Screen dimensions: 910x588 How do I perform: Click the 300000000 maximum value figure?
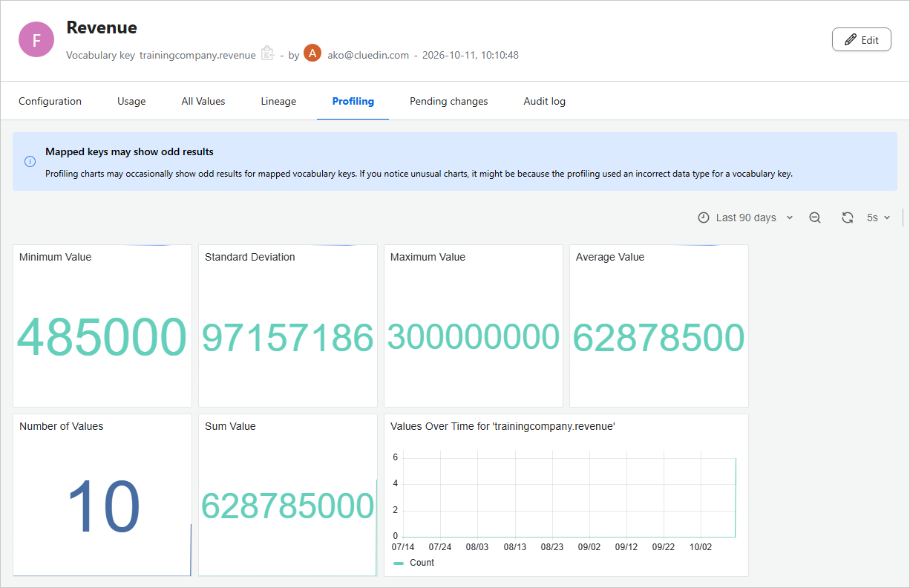(x=474, y=337)
